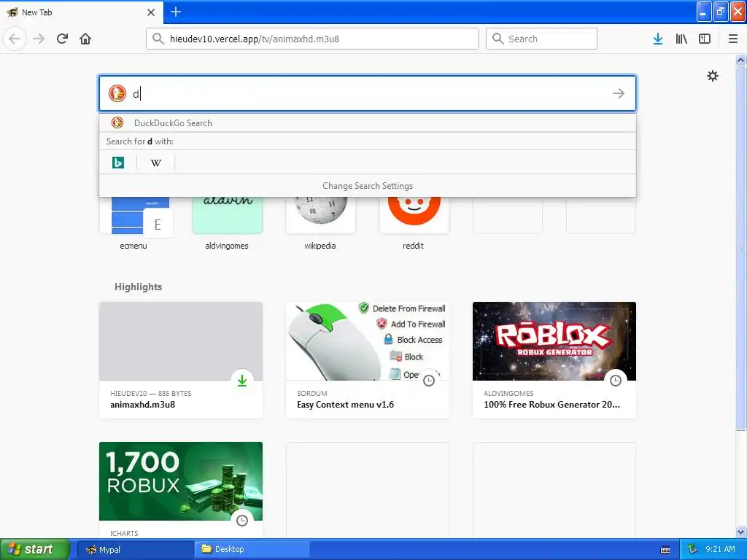
Task: Click the address bar URL field
Action: pyautogui.click(x=312, y=39)
